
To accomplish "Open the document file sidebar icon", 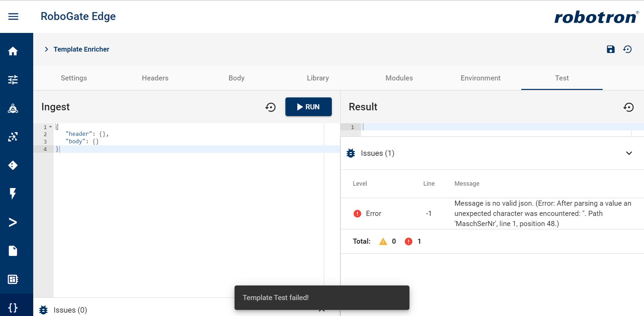I will (x=13, y=251).
